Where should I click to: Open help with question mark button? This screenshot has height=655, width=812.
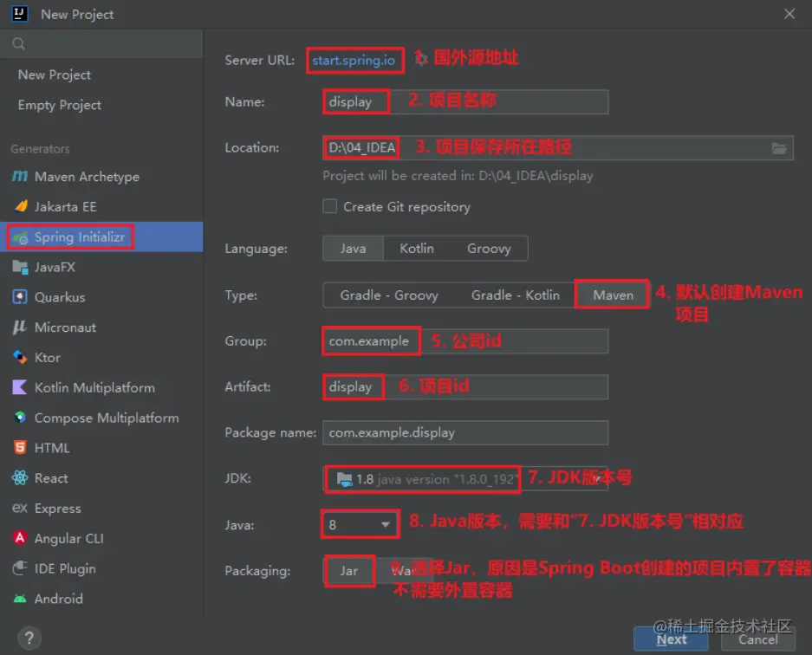[29, 638]
